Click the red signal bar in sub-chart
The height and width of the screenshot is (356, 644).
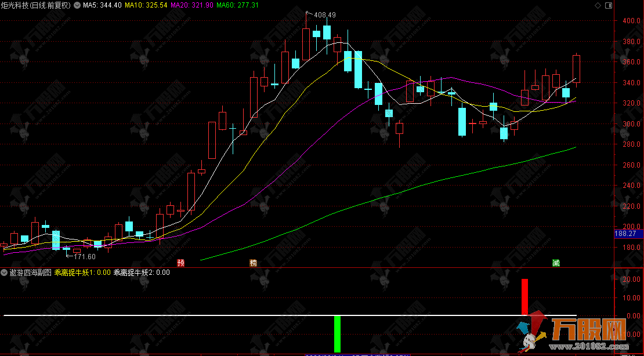point(524,297)
